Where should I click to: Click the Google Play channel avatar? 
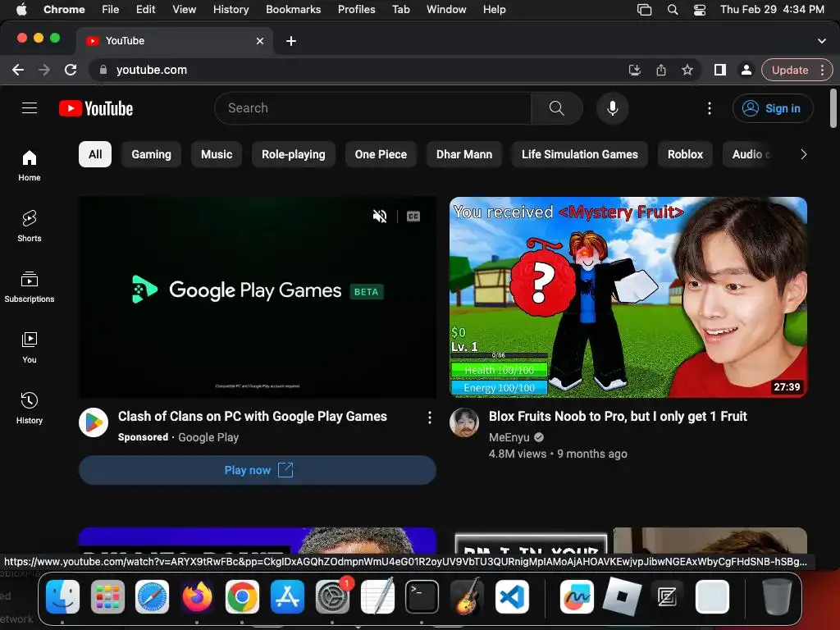coord(94,422)
